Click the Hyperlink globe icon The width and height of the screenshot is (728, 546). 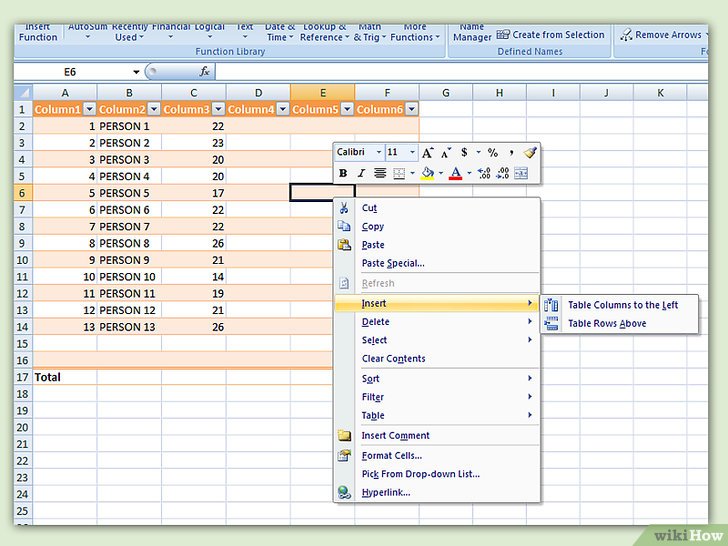[344, 492]
